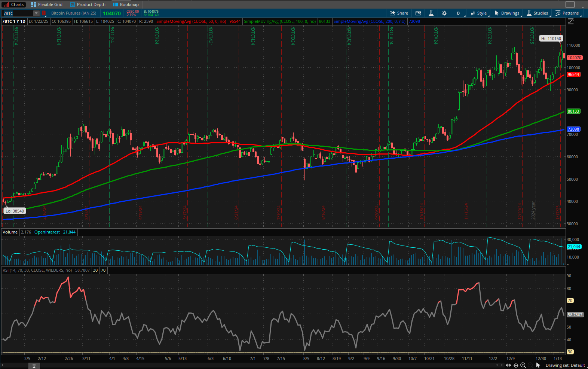Open the news and alerts calendar icon

point(418,13)
